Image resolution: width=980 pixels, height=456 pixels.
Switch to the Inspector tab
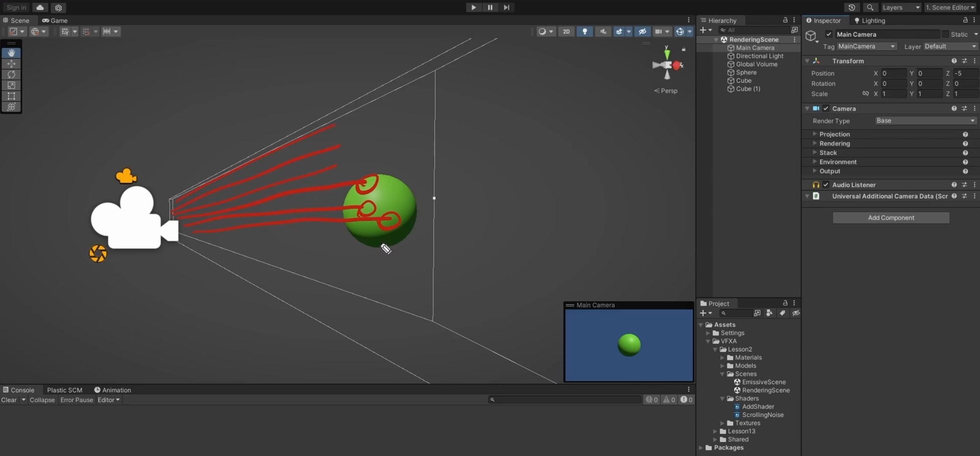click(x=823, y=20)
